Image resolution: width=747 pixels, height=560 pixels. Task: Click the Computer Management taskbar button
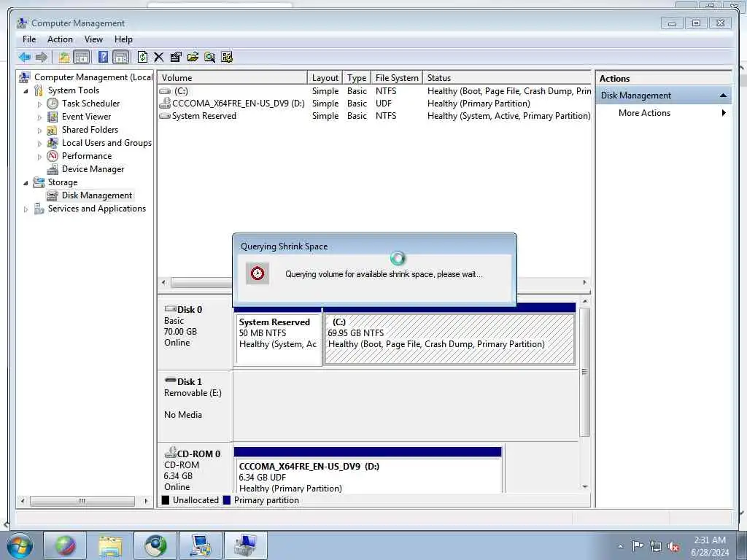click(246, 545)
